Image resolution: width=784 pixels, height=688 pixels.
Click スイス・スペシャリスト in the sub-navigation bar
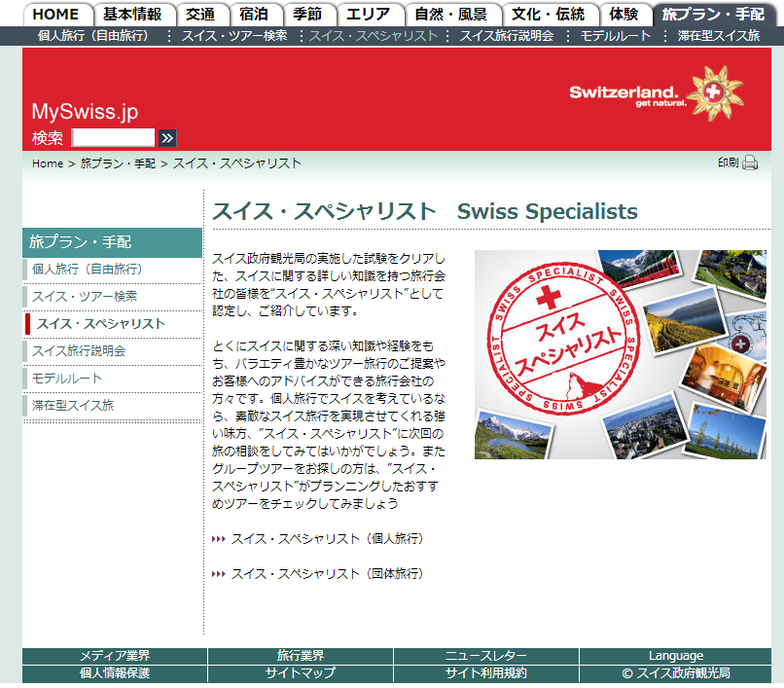[x=374, y=36]
